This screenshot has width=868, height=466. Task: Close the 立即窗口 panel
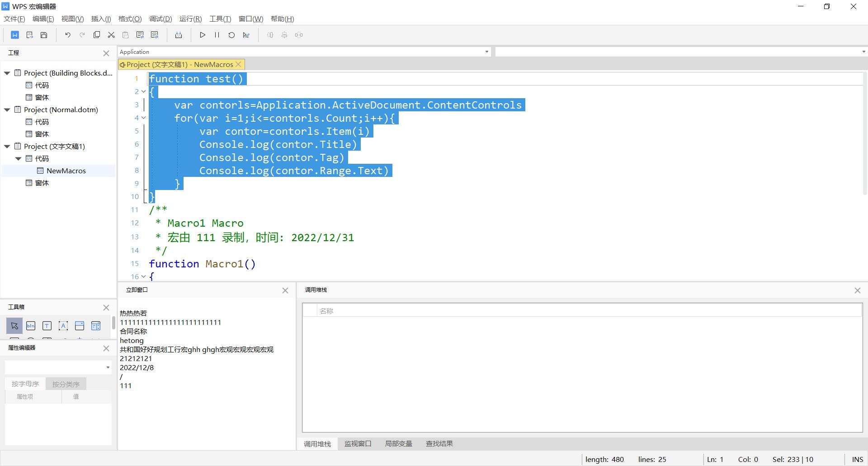pyautogui.click(x=285, y=290)
